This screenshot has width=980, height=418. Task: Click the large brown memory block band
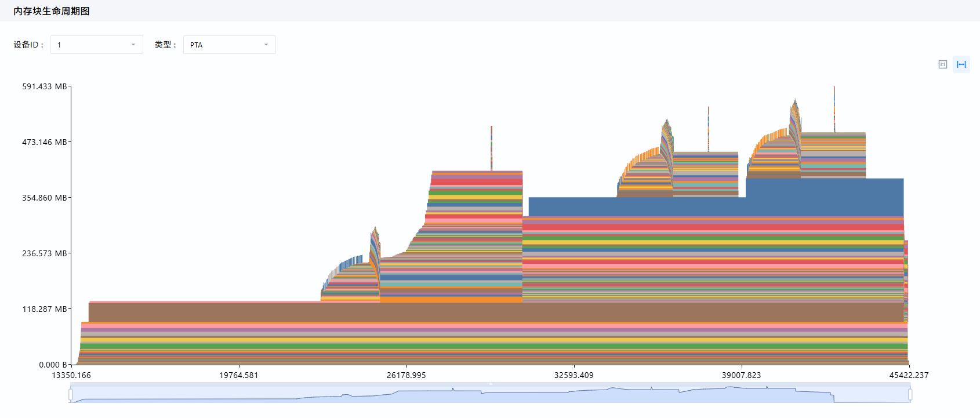(x=496, y=312)
